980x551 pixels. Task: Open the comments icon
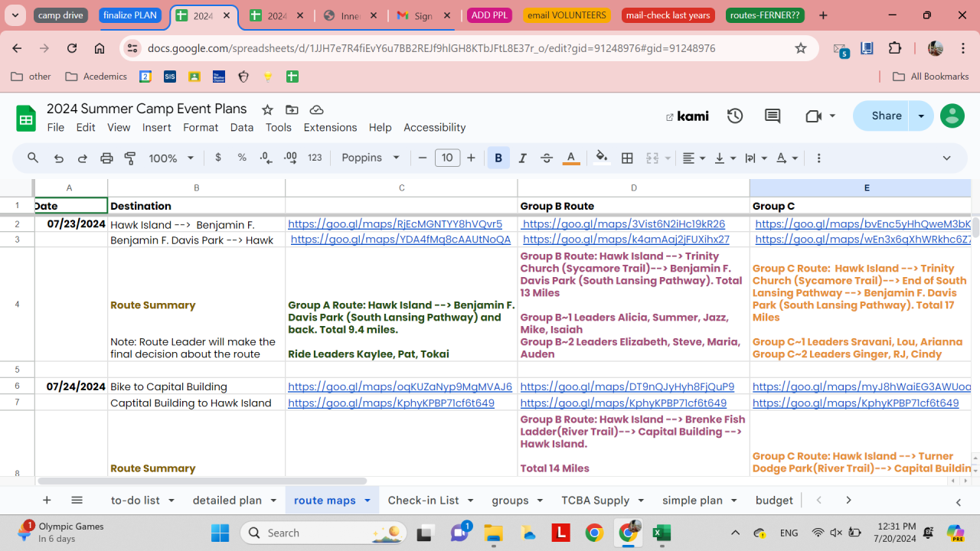tap(773, 116)
